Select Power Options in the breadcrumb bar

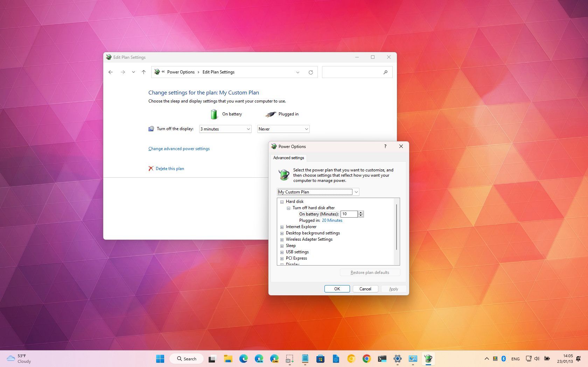(181, 72)
